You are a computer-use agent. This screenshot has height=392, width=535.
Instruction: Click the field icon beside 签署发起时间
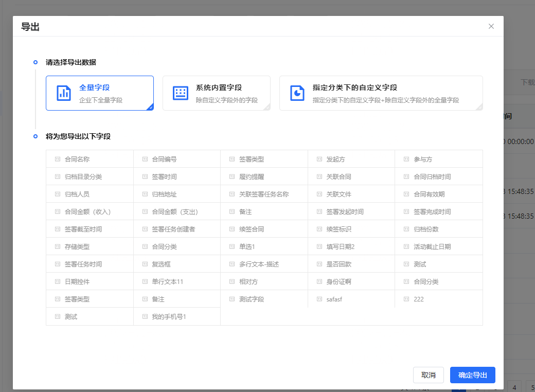319,211
